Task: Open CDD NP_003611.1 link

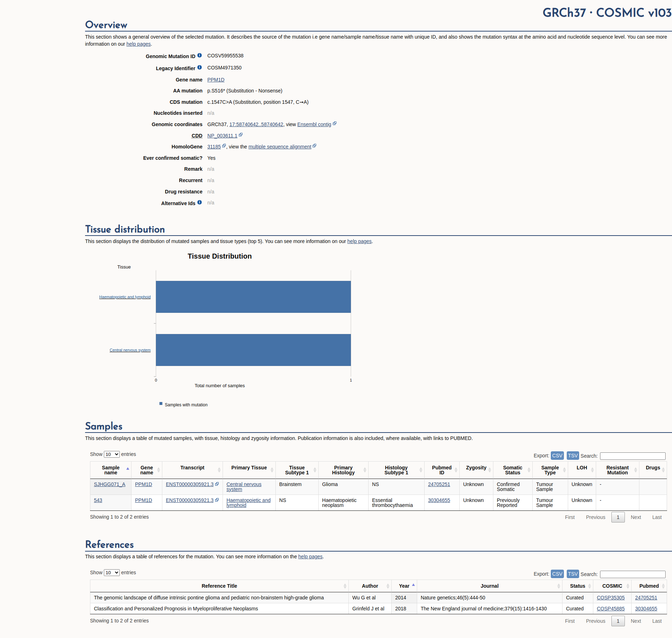Action: tap(222, 136)
